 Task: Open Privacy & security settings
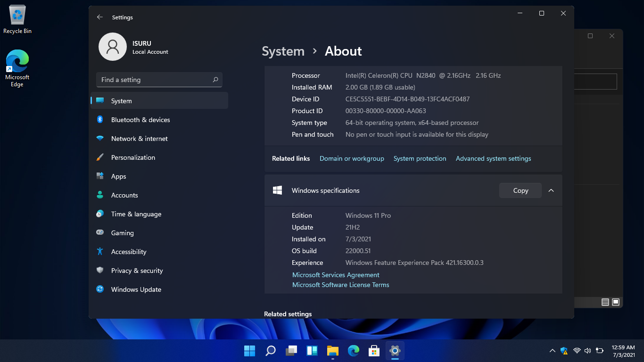159,271
